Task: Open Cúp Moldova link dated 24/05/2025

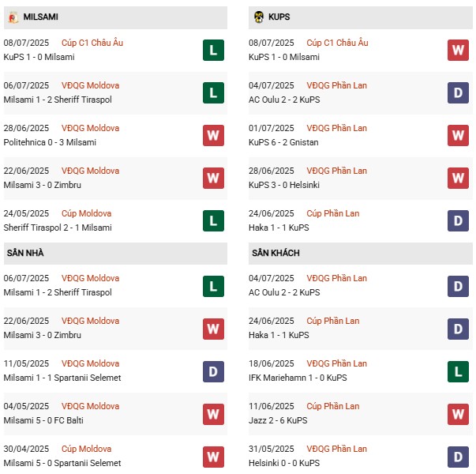Action: pyautogui.click(x=87, y=213)
